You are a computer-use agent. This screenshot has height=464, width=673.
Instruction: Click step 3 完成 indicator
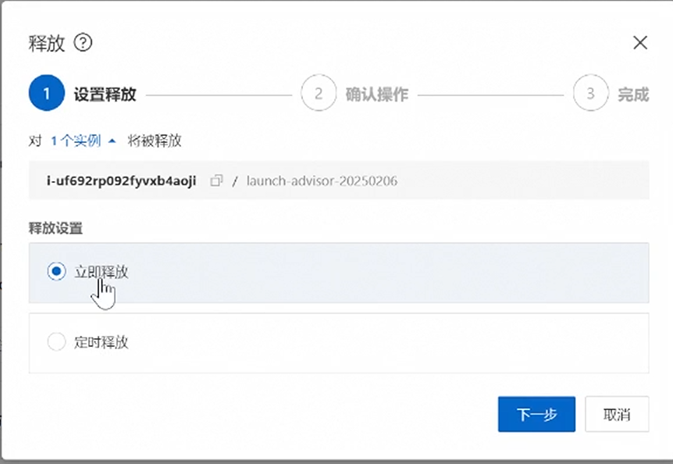[x=591, y=93]
